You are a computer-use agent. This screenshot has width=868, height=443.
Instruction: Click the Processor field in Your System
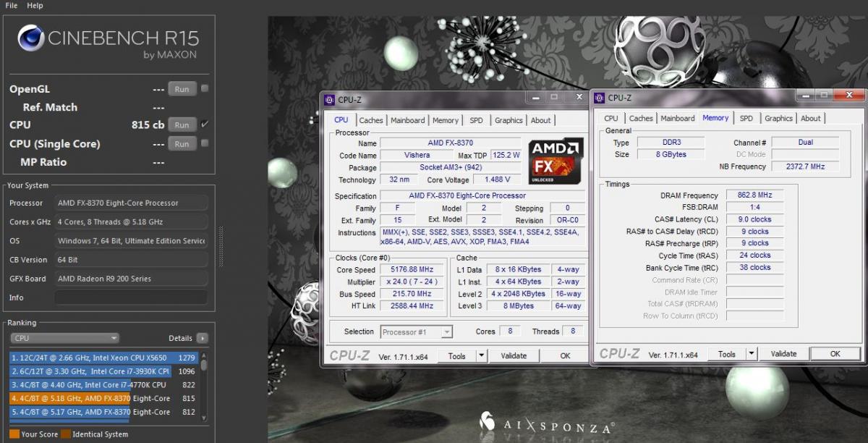click(131, 203)
